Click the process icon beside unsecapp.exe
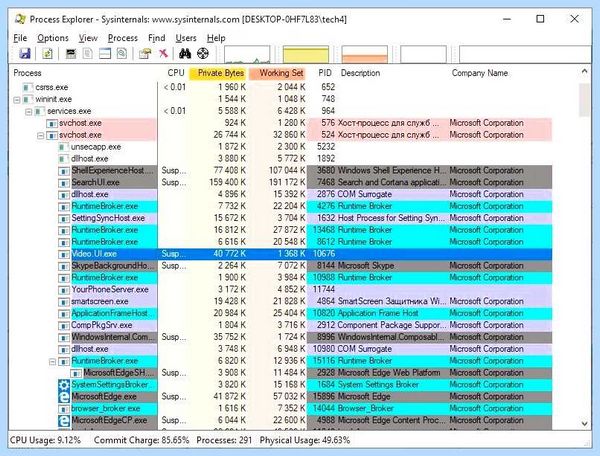The height and width of the screenshot is (456, 600). pyautogui.click(x=63, y=147)
